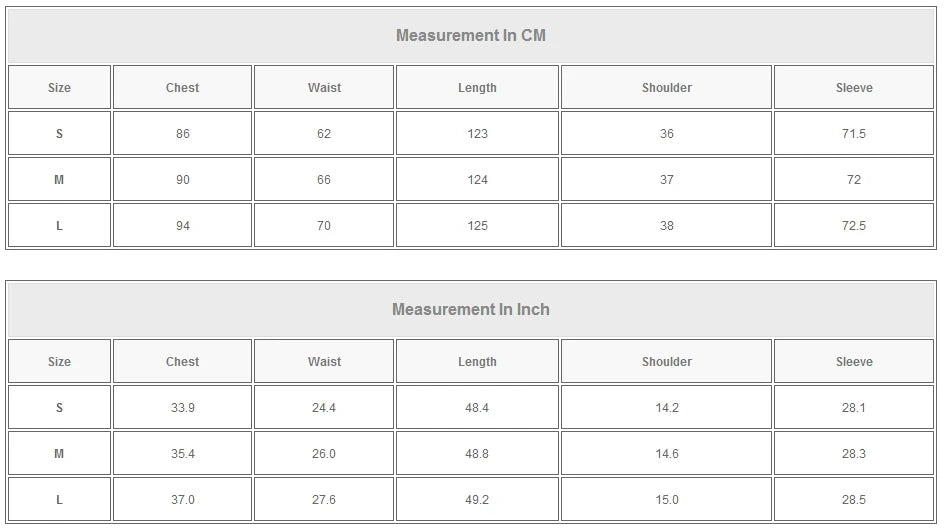
Task: Click the "Measurement In Inch" table title
Action: click(471, 310)
